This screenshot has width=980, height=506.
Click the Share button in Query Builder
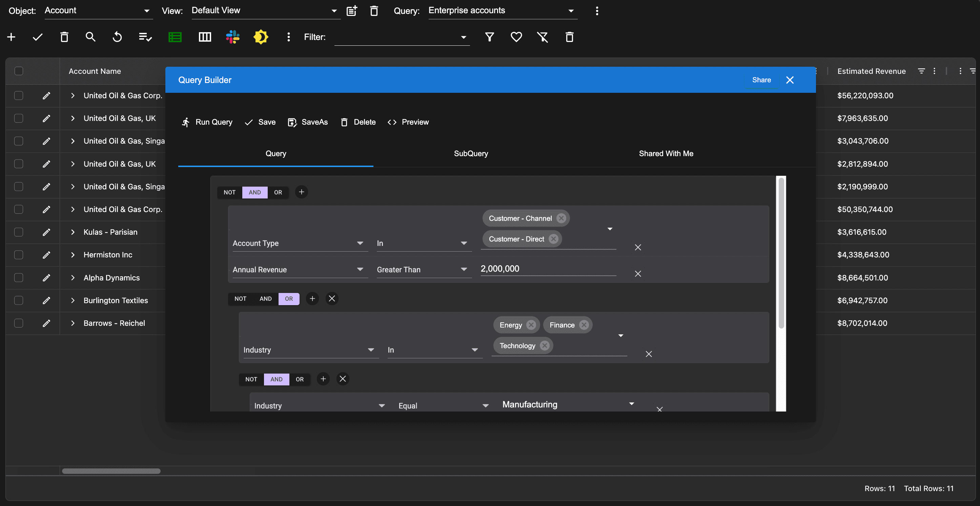[x=761, y=80]
